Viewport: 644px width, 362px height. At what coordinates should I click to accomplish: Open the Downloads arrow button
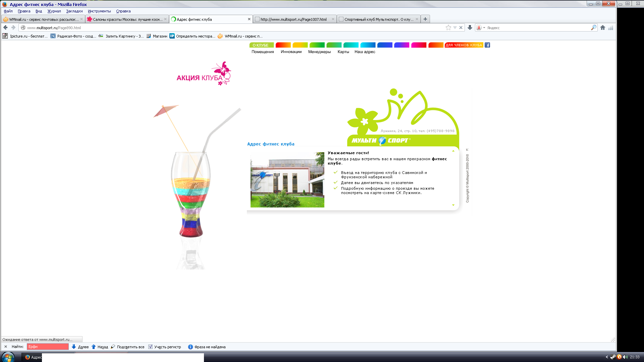(470, 27)
